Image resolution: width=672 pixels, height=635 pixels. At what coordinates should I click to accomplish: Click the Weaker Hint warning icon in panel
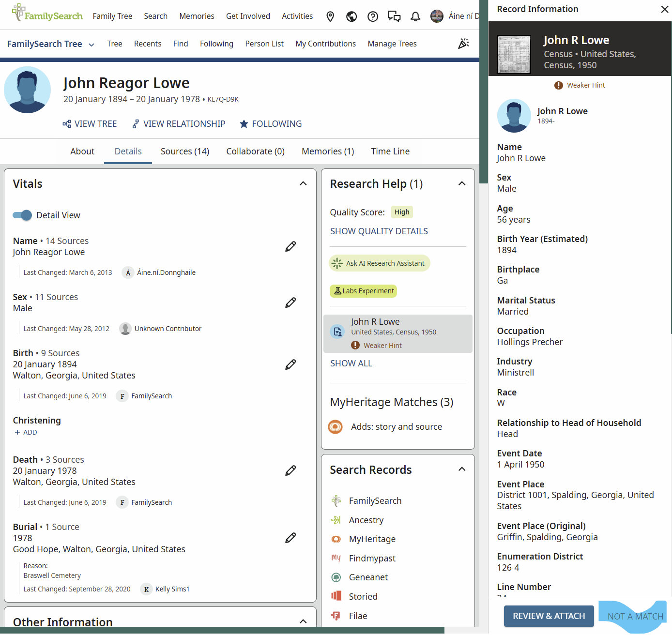click(x=559, y=85)
